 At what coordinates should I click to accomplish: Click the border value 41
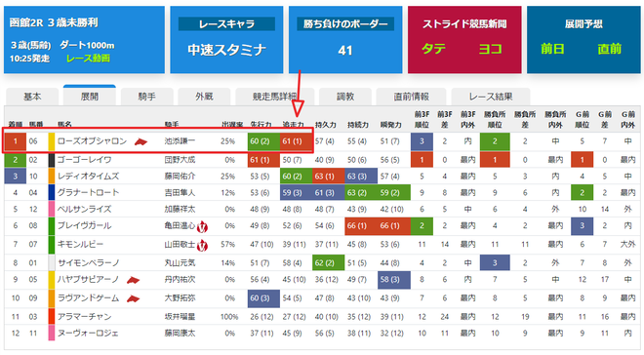tap(345, 50)
